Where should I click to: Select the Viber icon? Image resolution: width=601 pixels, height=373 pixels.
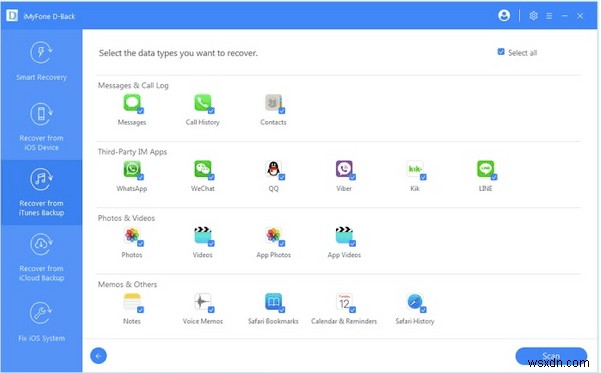click(344, 169)
